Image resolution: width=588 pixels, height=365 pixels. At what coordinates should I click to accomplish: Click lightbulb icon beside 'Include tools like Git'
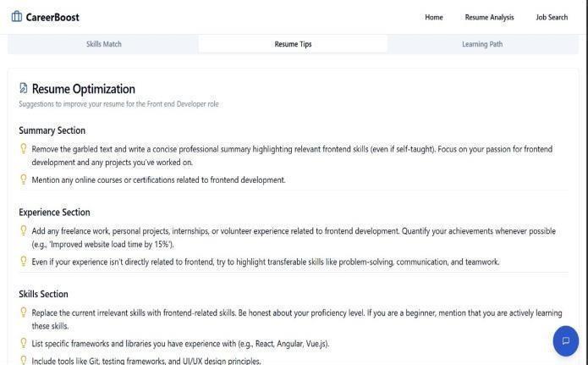tap(24, 361)
